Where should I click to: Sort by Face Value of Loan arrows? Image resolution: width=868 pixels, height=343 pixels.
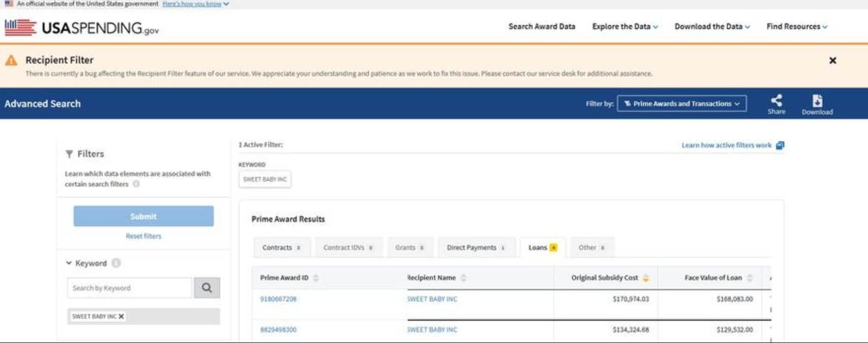(750, 278)
